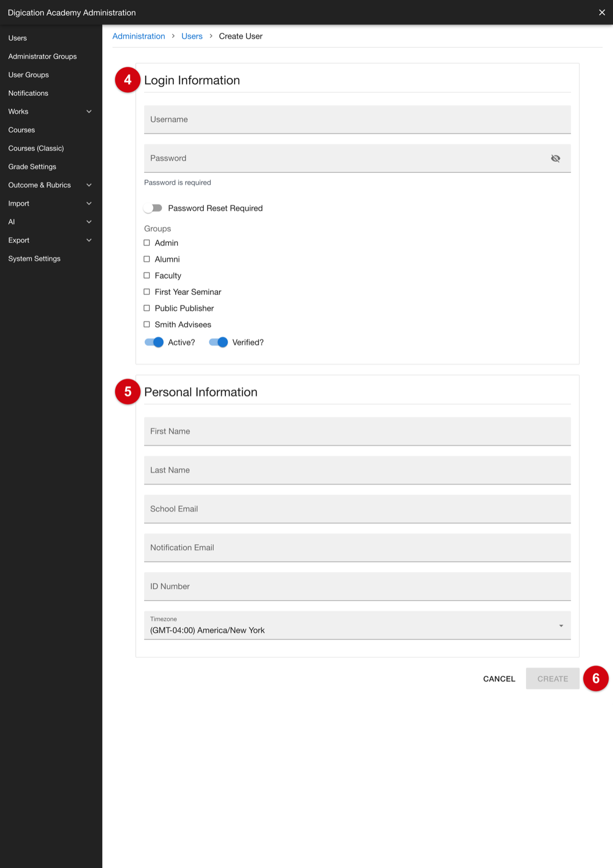
Task: Click the CANCEL button
Action: click(499, 678)
